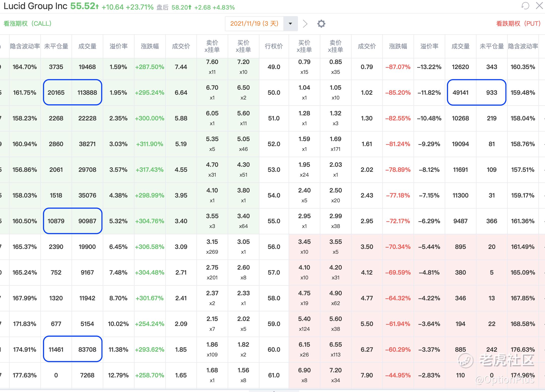The width and height of the screenshot is (545, 392).
Task: Click call last price 7.44 cell
Action: coord(181,67)
